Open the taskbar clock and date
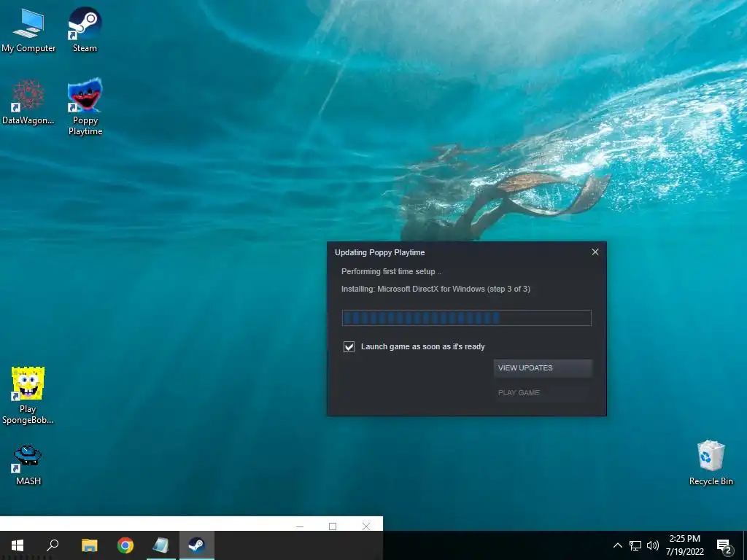The width and height of the screenshot is (747, 560). pos(684,545)
